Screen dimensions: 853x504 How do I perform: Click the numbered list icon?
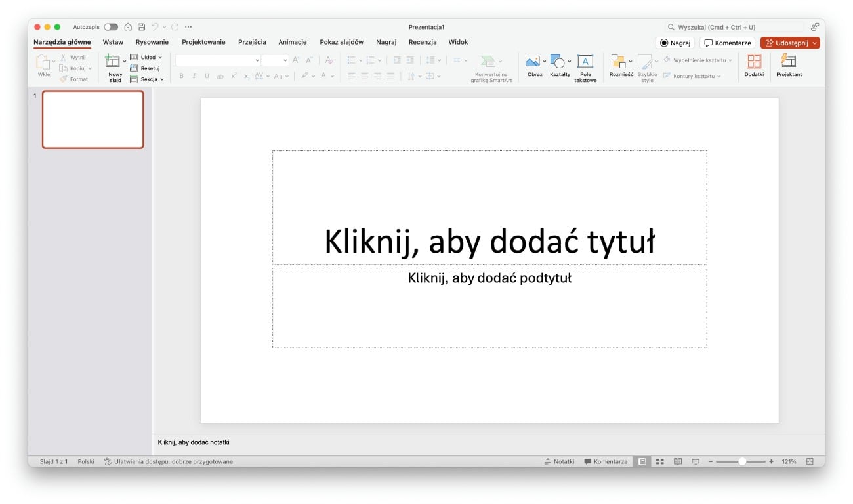371,60
